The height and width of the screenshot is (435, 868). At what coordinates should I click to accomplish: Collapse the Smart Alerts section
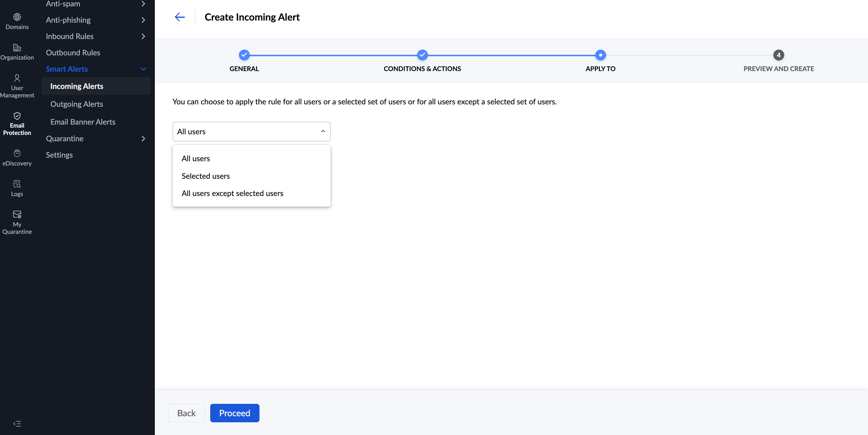(143, 69)
